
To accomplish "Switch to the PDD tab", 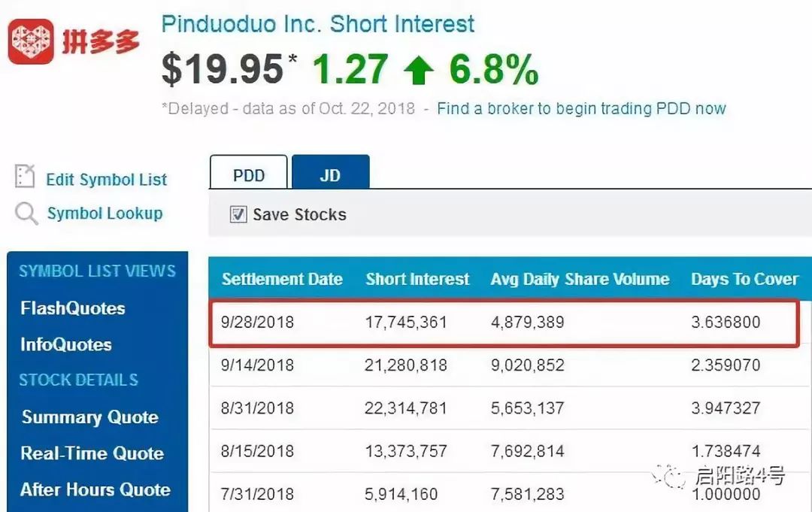I will (x=249, y=172).
